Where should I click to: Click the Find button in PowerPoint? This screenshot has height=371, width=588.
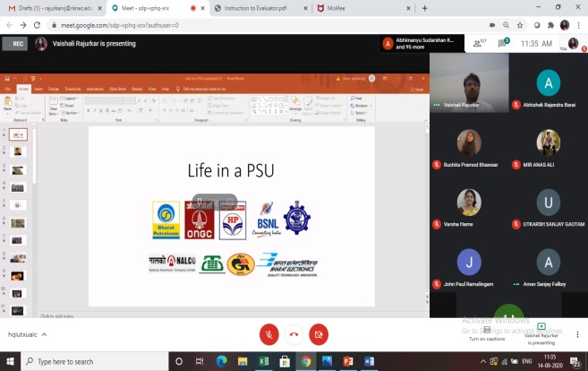point(356,99)
